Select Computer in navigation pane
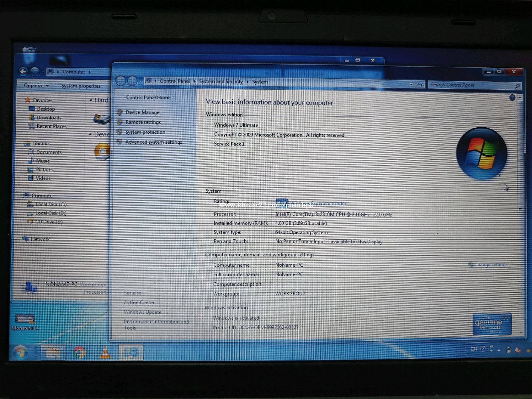The image size is (532, 399). pyautogui.click(x=43, y=196)
